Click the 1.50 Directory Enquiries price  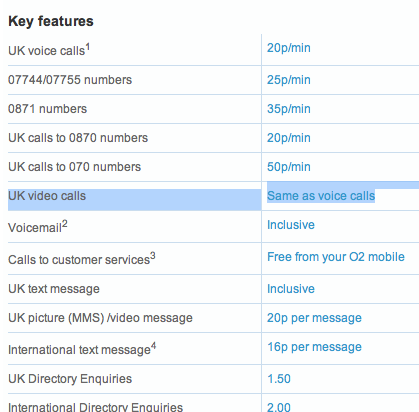279,379
